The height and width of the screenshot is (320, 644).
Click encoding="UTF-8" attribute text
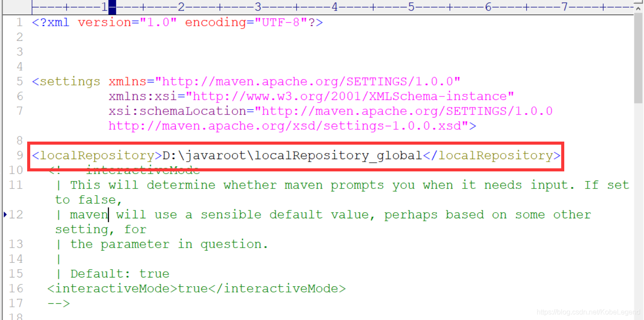[x=246, y=22]
